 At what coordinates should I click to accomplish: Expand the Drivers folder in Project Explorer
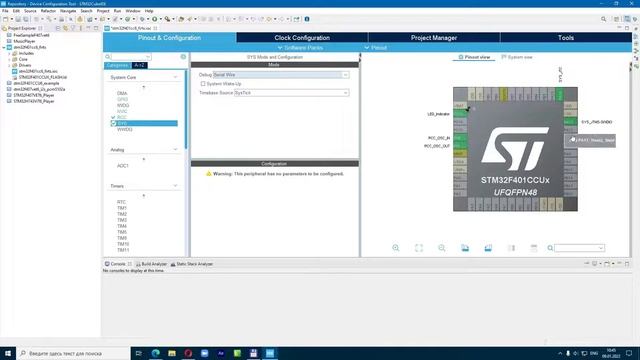9,65
